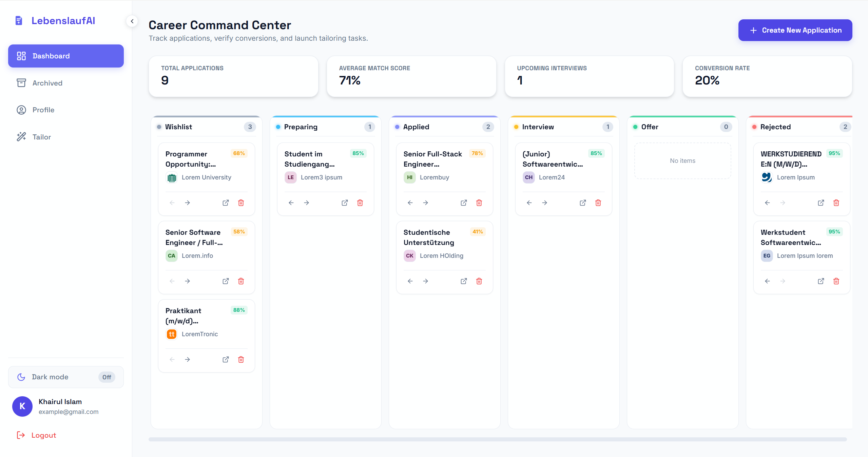Click the Upcoming Interviews stat card
Image resolution: width=868 pixels, height=457 pixels.
[x=590, y=76]
